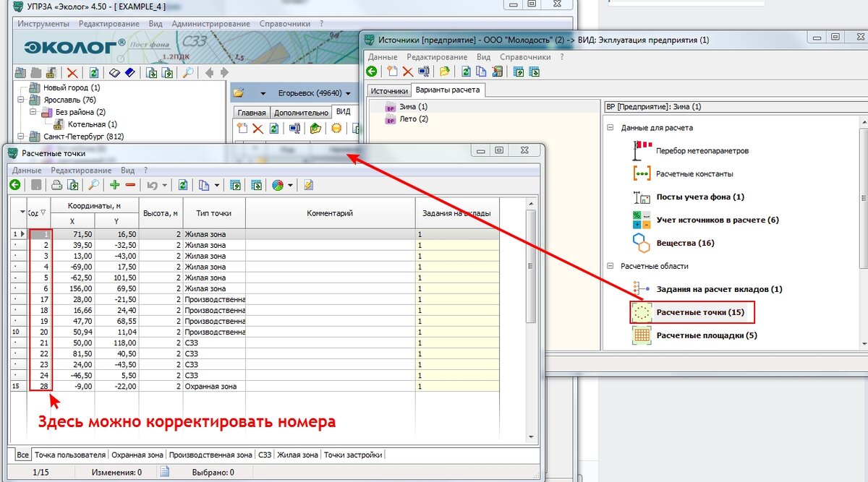This screenshot has width=868, height=482.
Task: Click the green refresh icon in Источники toolbar
Action: pos(467,71)
